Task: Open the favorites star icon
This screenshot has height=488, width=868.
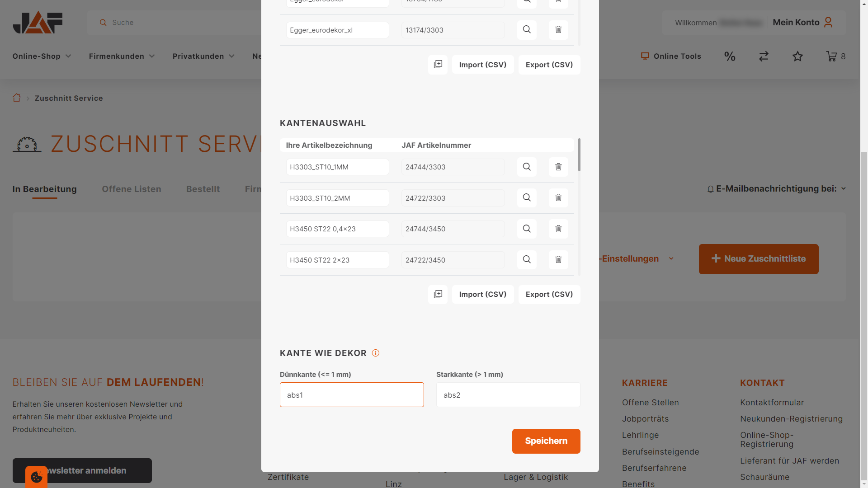Action: click(x=797, y=56)
